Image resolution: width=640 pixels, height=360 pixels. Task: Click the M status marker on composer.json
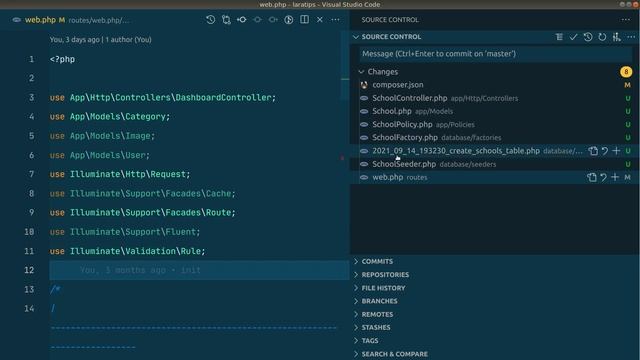click(627, 85)
